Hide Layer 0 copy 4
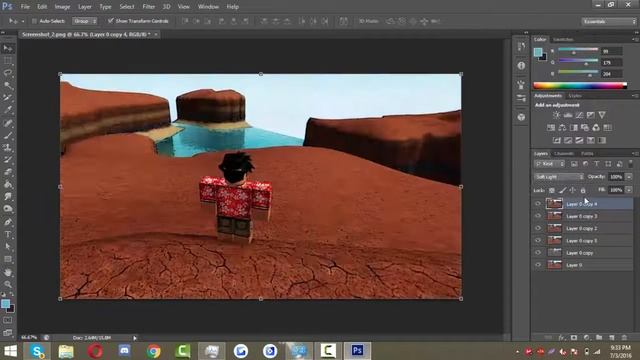 pyautogui.click(x=538, y=204)
